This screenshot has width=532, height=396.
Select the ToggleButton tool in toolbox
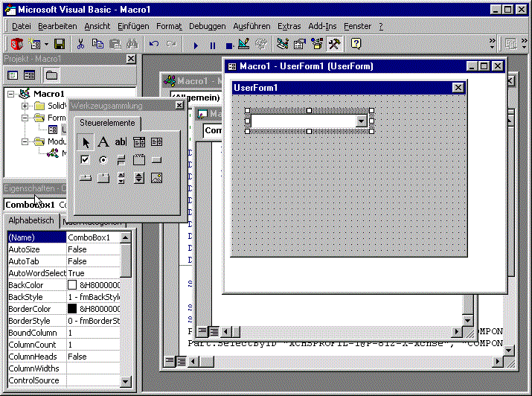pyautogui.click(x=121, y=160)
